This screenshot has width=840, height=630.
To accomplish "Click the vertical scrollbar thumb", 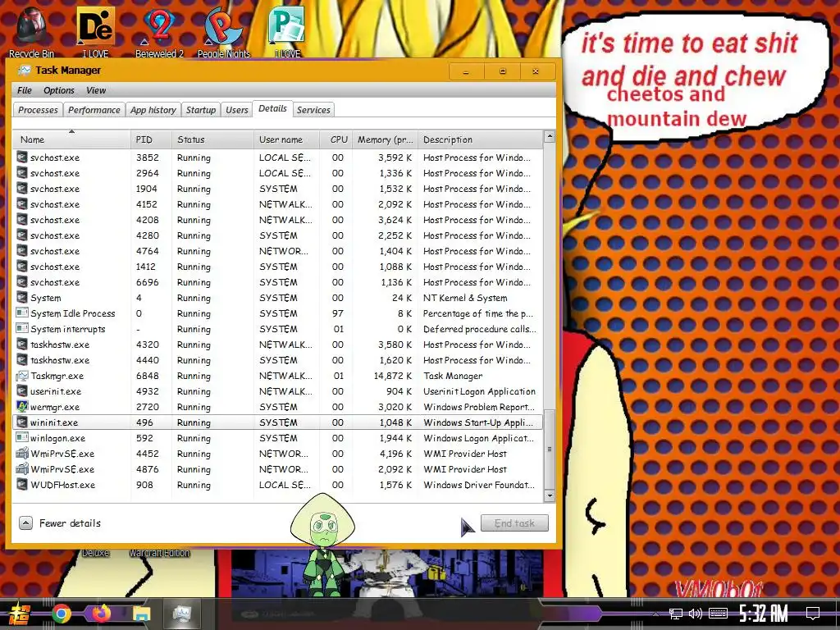I will 549,449.
